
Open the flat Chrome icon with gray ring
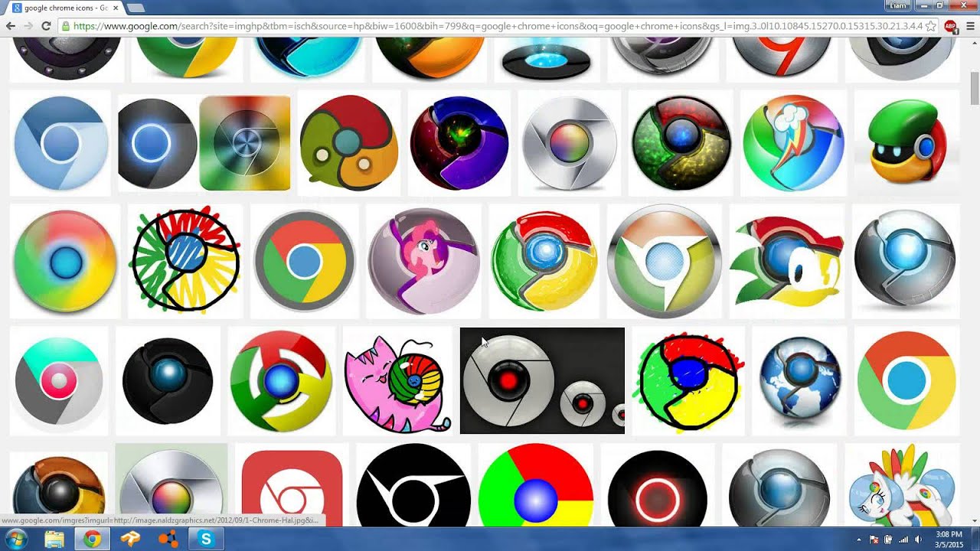click(x=305, y=261)
